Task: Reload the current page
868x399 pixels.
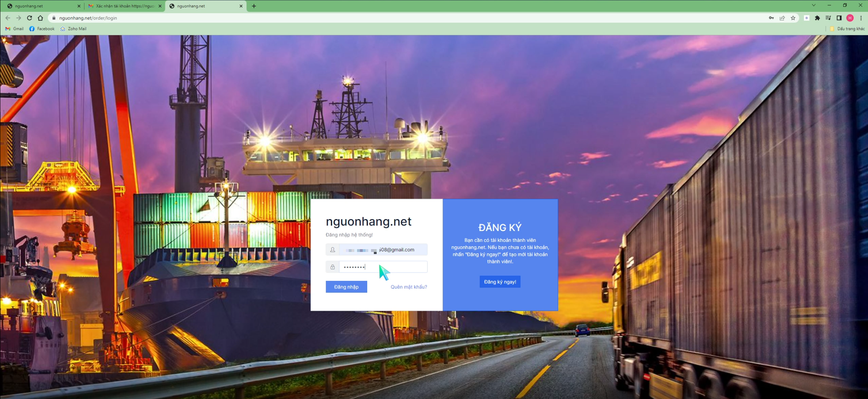Action: pyautogui.click(x=30, y=18)
